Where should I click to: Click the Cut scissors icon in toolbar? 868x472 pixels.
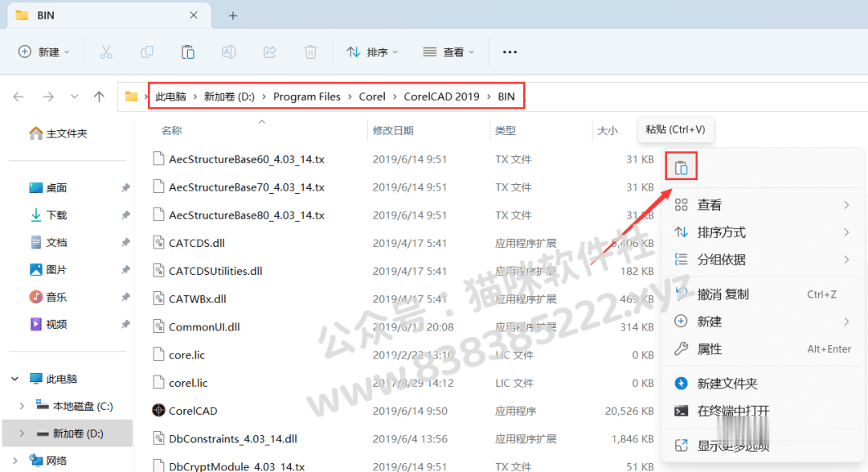(x=106, y=52)
